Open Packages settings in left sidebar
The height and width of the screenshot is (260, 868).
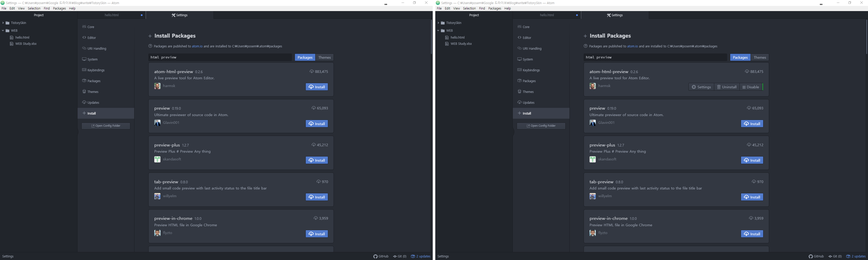pyautogui.click(x=106, y=81)
